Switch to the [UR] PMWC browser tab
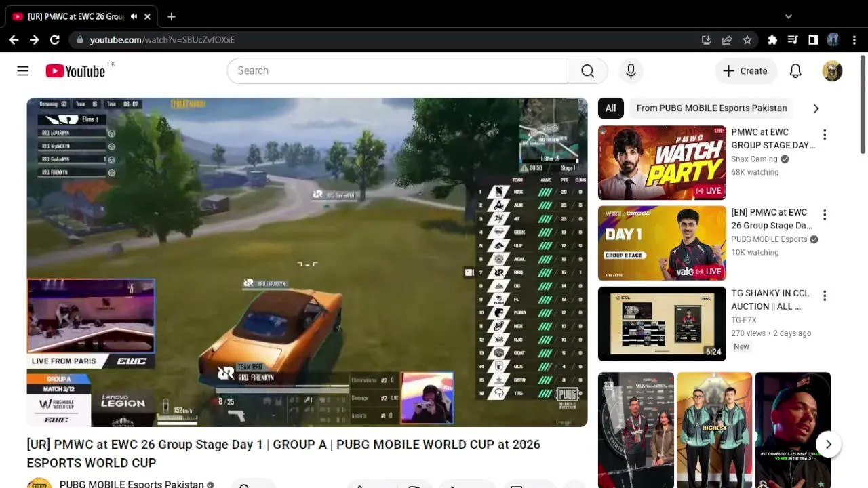This screenshot has height=488, width=868. pyautogui.click(x=81, y=16)
